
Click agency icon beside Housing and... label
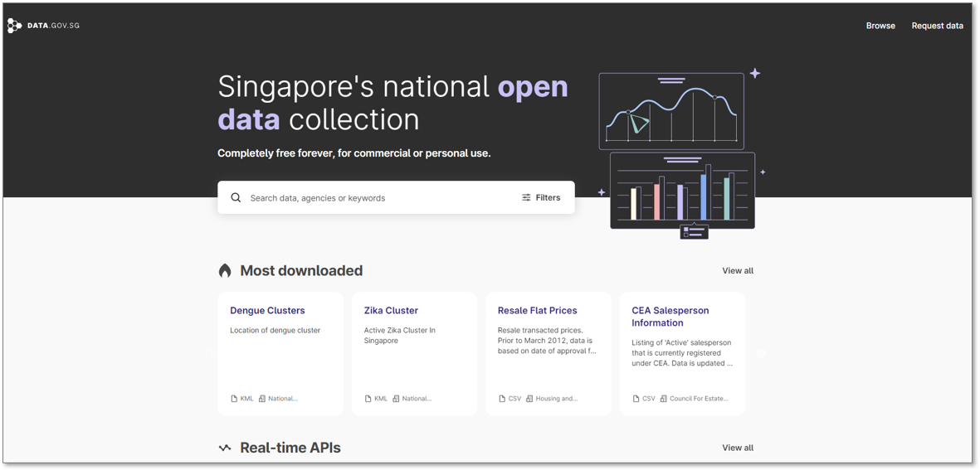[x=529, y=398]
